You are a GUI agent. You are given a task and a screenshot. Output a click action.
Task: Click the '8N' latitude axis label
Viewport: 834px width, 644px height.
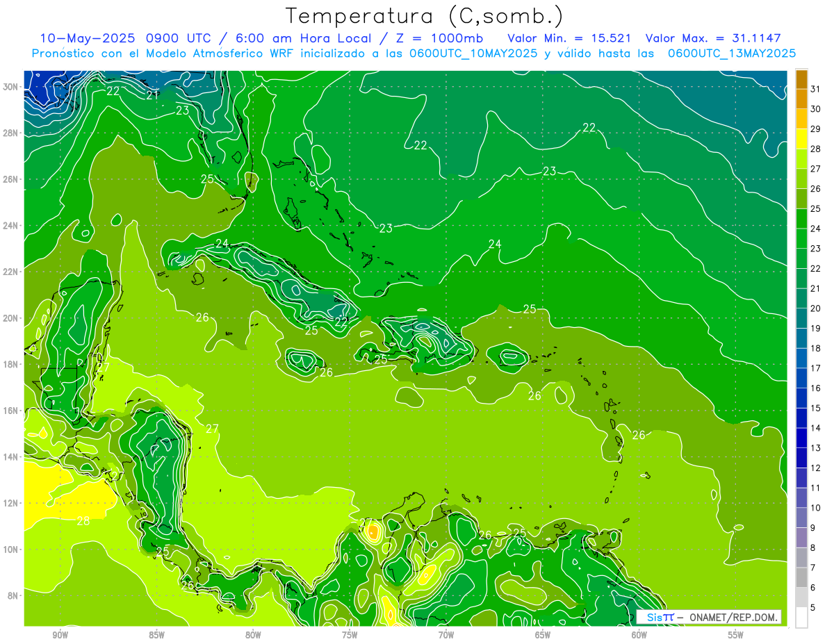pyautogui.click(x=13, y=595)
